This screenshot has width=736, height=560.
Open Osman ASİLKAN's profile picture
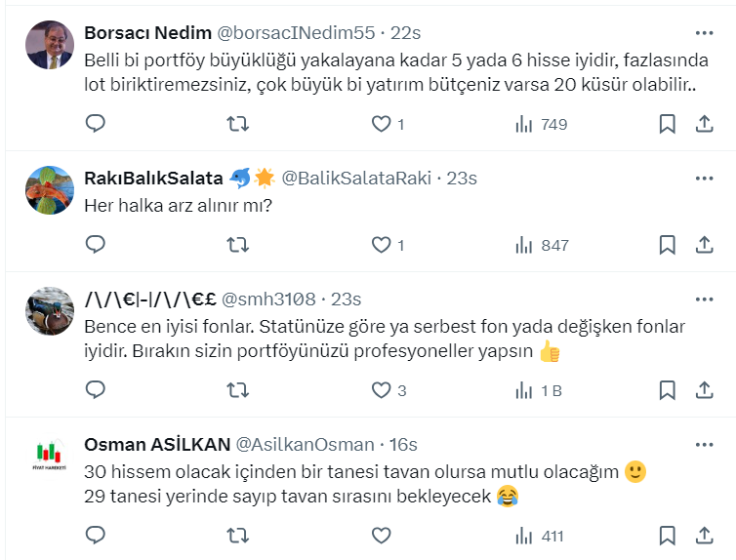[x=50, y=457]
